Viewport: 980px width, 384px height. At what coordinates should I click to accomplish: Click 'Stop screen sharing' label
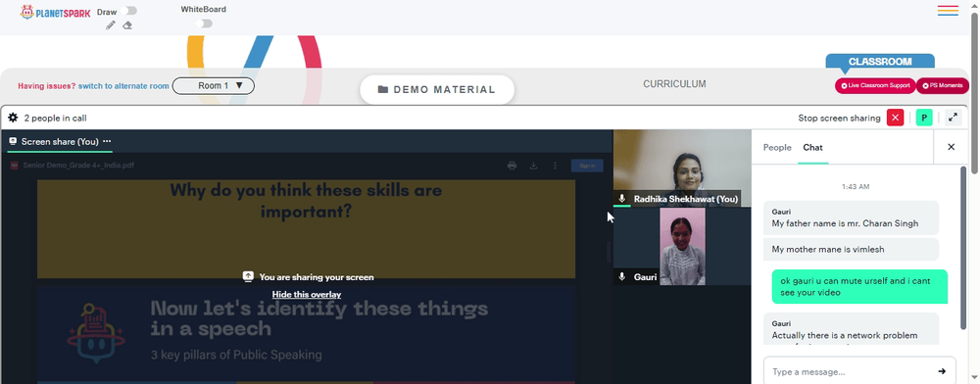click(839, 118)
